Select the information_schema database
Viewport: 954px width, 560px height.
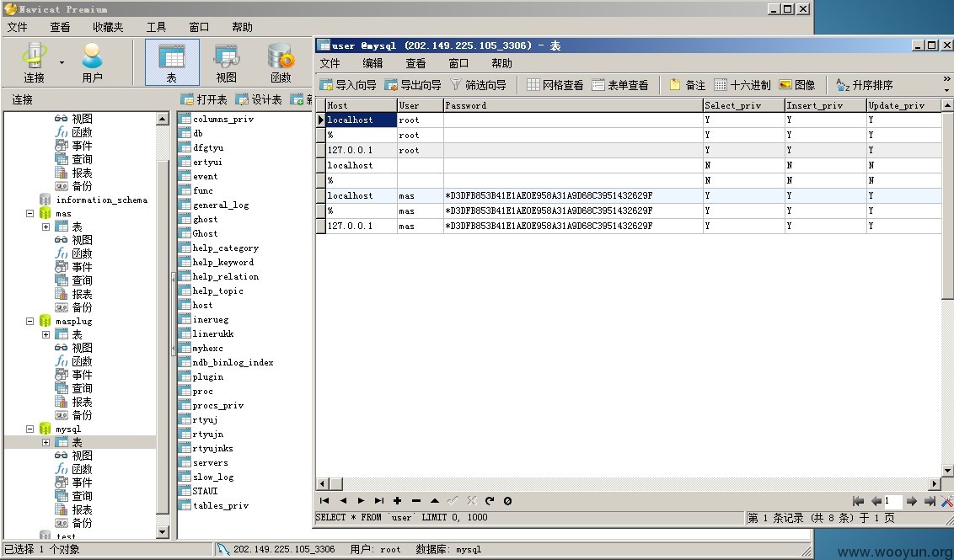[101, 200]
